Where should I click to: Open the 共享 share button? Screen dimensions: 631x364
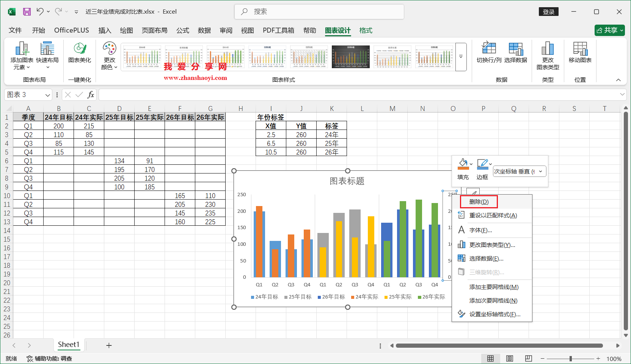(610, 30)
